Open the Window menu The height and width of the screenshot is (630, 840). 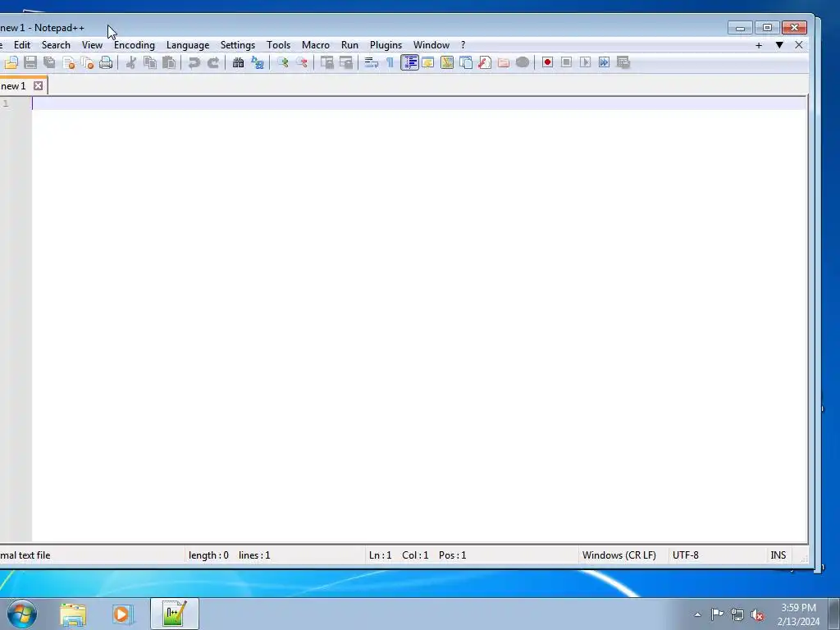(431, 45)
